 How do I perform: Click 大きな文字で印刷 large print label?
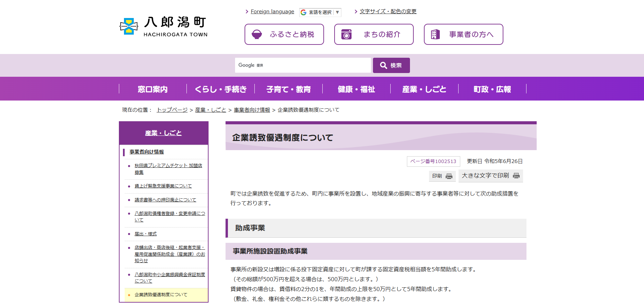click(x=485, y=176)
